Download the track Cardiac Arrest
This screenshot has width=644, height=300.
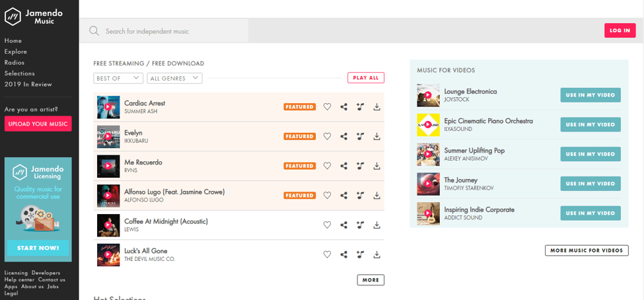[x=376, y=107]
